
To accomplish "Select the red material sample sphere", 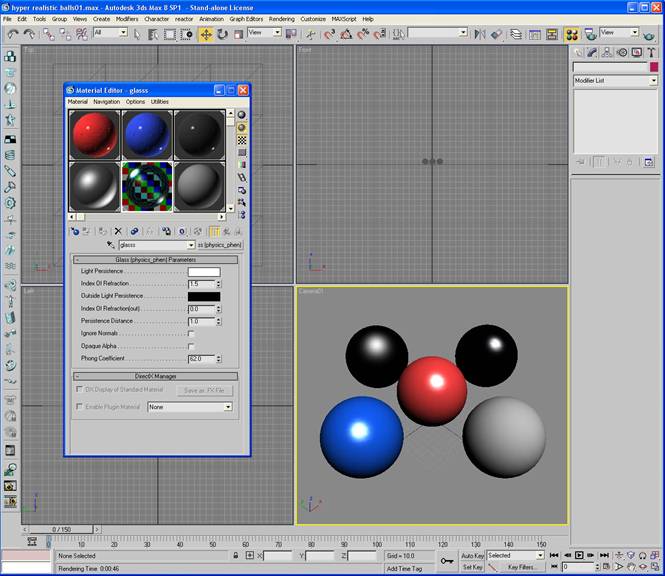I will (94, 135).
